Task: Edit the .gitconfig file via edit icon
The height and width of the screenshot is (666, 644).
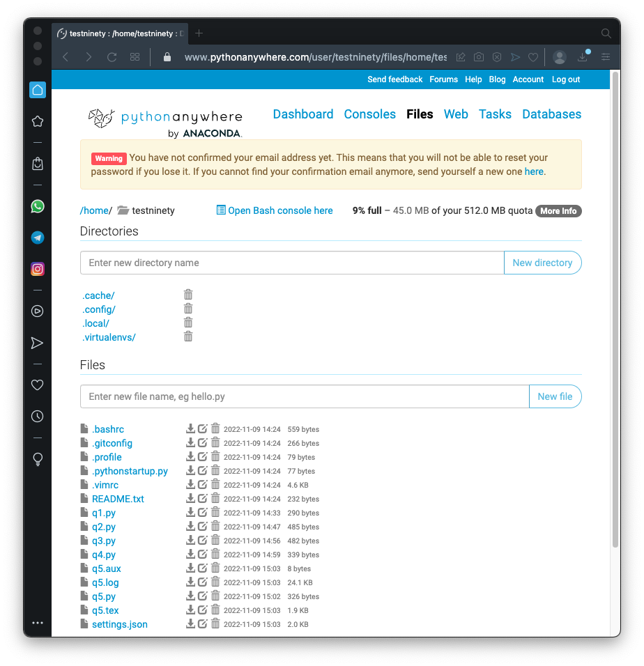Action: [x=203, y=442]
